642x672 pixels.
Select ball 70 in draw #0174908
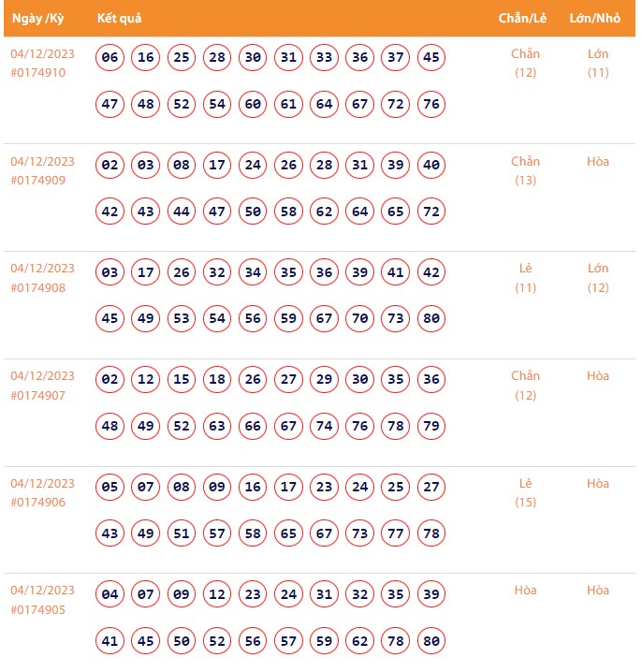[360, 318]
